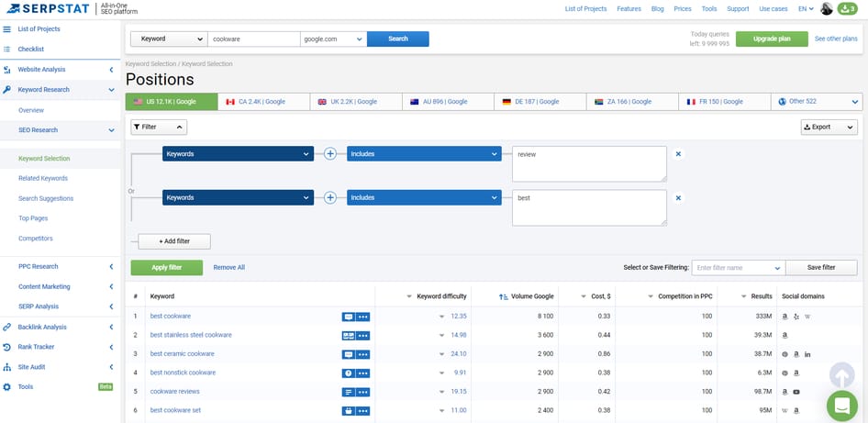Switch to the CA 2.4K Google tab
The width and height of the screenshot is (868, 423).
pos(263,102)
